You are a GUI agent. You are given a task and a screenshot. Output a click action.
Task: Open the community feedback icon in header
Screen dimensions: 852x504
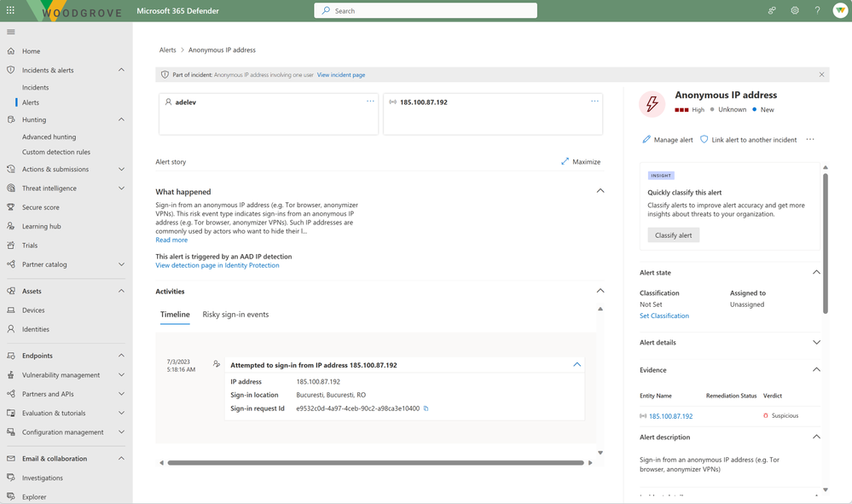772,10
